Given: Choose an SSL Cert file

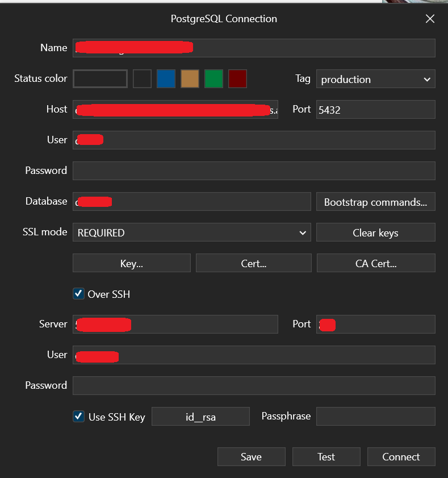Looking at the screenshot, I should [x=254, y=263].
